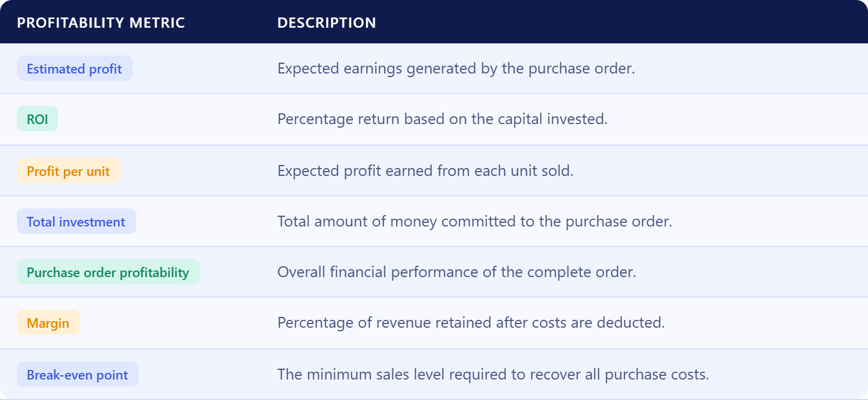Select the ROI metric tag
This screenshot has height=400, width=868.
37,119
